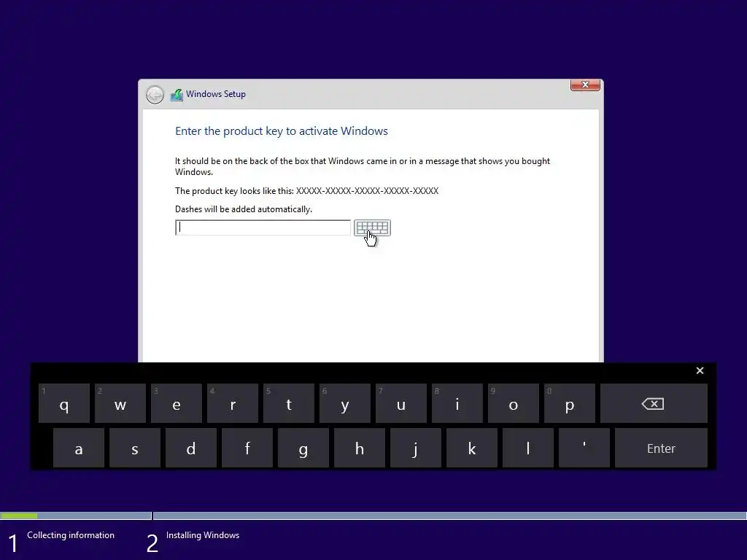Image resolution: width=747 pixels, height=560 pixels.
Task: Tap the k key
Action: point(472,448)
